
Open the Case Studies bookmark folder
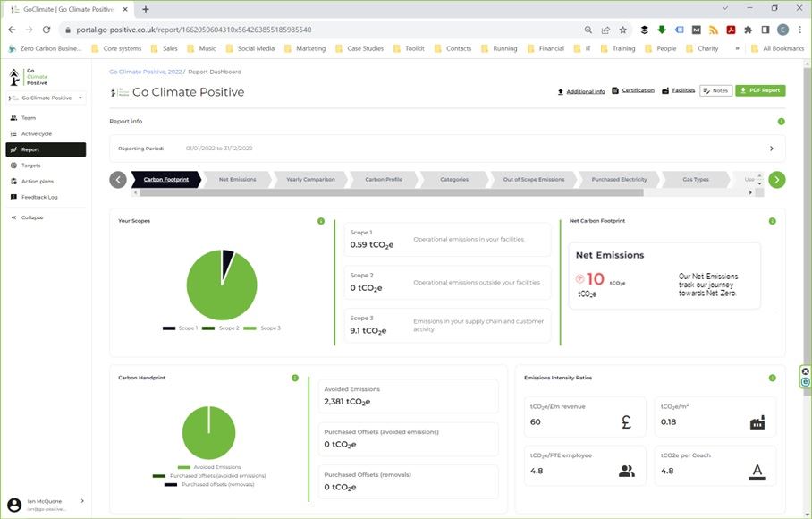click(359, 48)
